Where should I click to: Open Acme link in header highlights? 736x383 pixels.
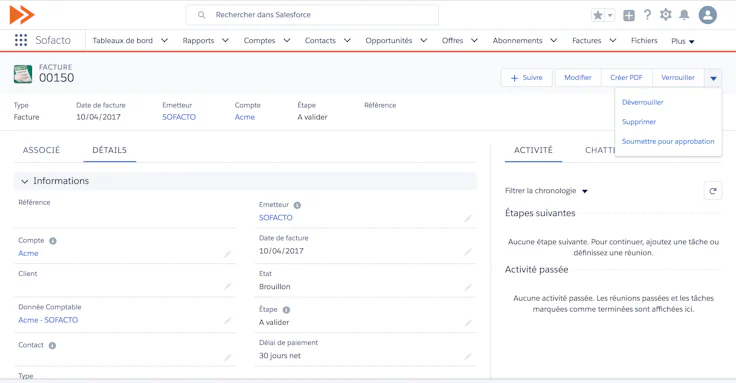point(245,117)
